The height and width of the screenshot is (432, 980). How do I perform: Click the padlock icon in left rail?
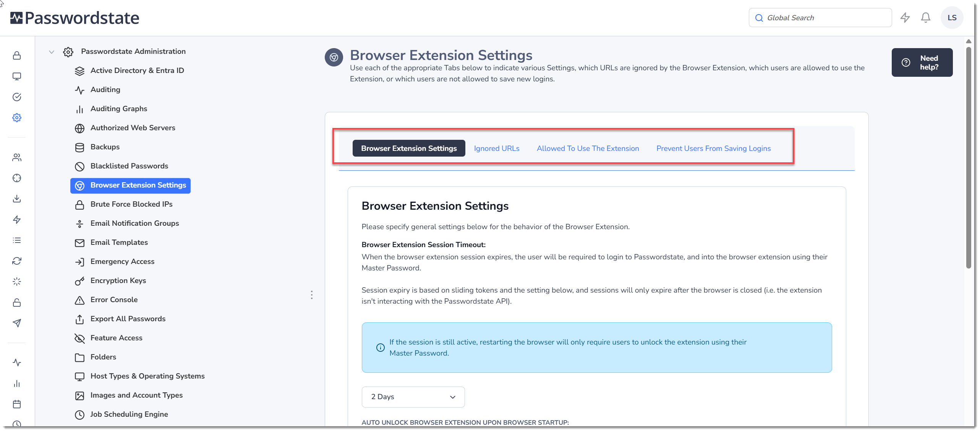point(17,56)
